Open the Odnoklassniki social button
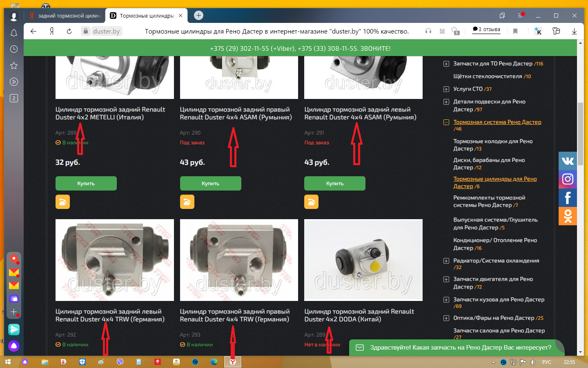Image resolution: width=588 pixels, height=368 pixels. [x=568, y=216]
